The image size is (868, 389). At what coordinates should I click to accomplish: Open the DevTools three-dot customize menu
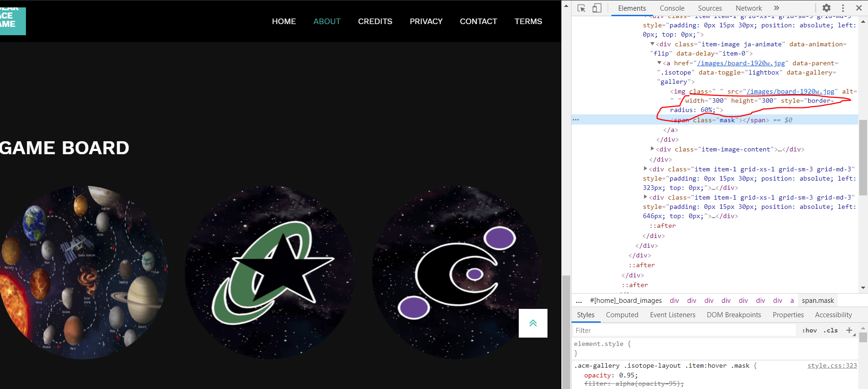(843, 8)
